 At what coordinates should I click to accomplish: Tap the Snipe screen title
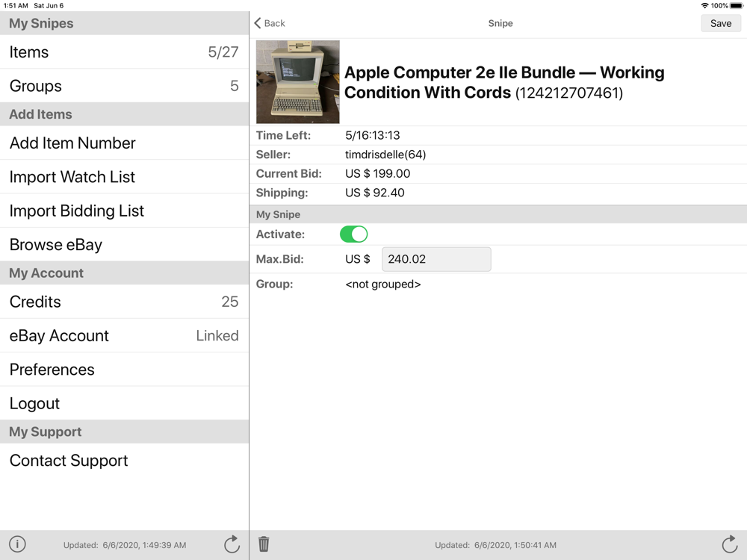pos(500,23)
